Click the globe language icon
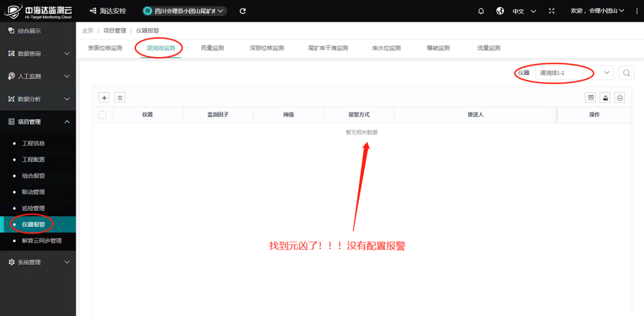The image size is (644, 316). click(x=500, y=11)
